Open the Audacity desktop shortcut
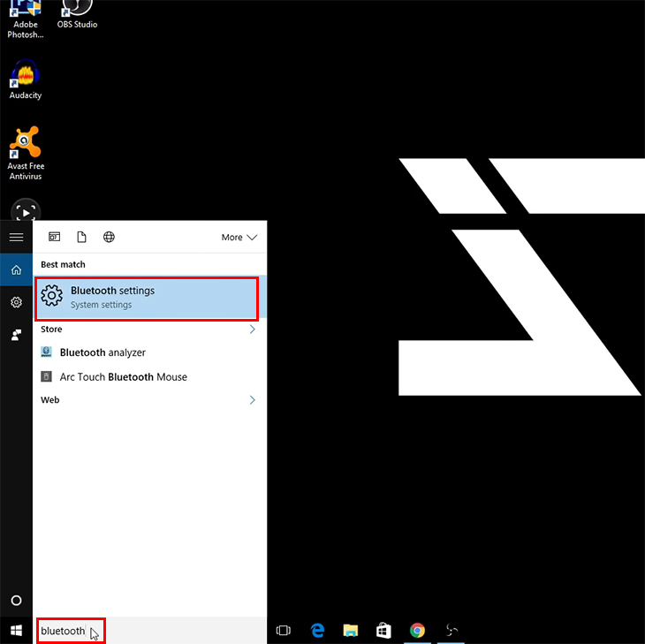The height and width of the screenshot is (644, 645). tap(26, 80)
